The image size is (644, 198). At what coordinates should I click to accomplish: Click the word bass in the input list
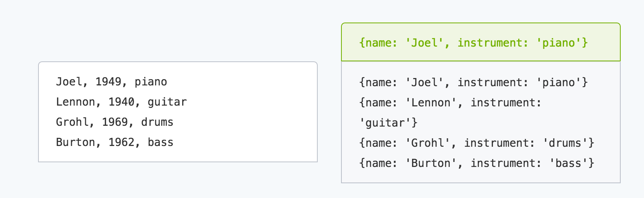point(161,142)
